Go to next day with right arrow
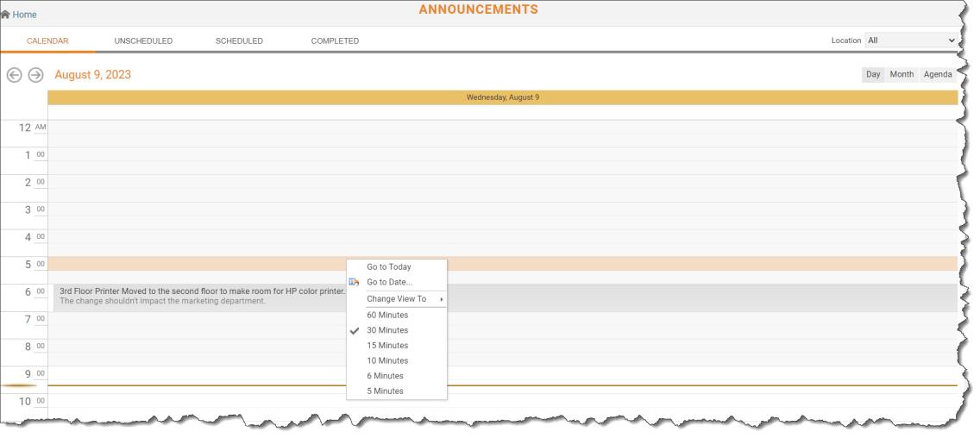Screen dimensions: 980x438 pos(35,75)
